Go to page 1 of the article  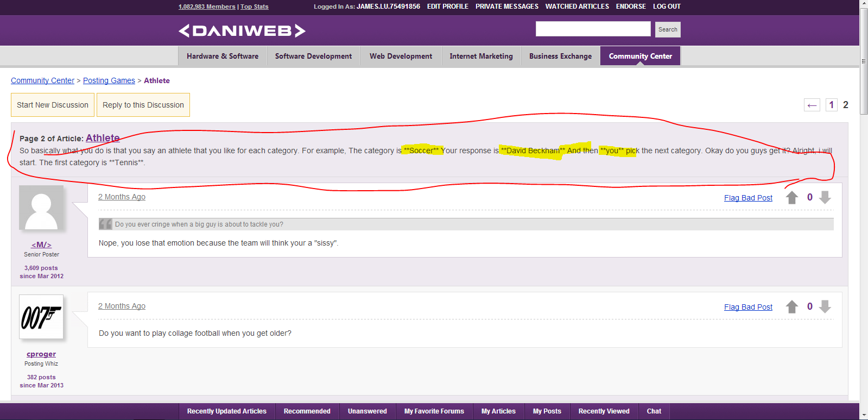831,105
